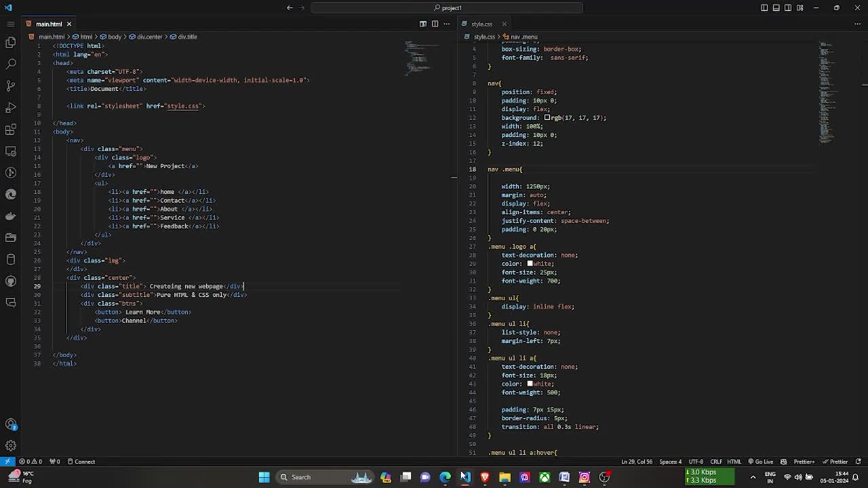This screenshot has height=488, width=868.
Task: Open the hamburger application menu
Action: click(10, 24)
